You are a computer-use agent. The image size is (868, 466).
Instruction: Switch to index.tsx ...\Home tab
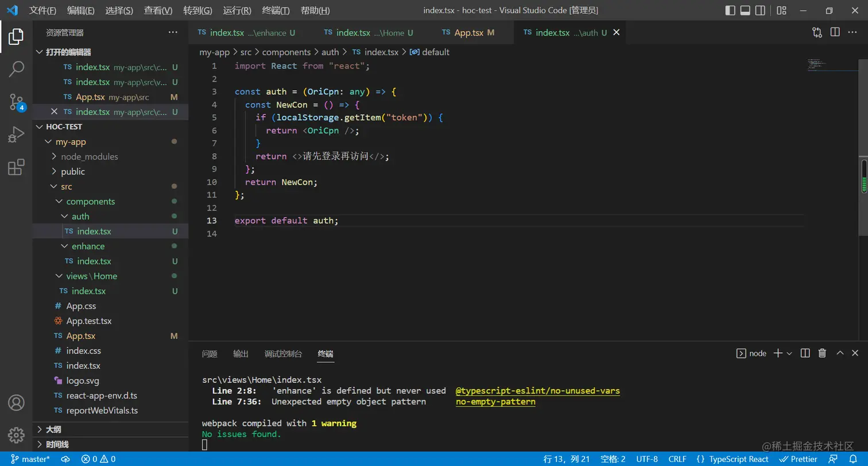point(374,33)
